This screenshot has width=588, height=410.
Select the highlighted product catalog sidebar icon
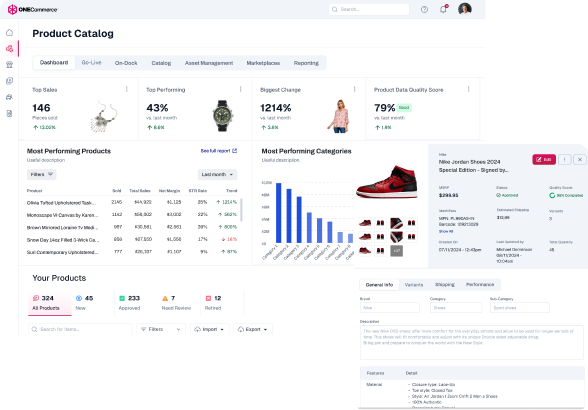(9, 49)
